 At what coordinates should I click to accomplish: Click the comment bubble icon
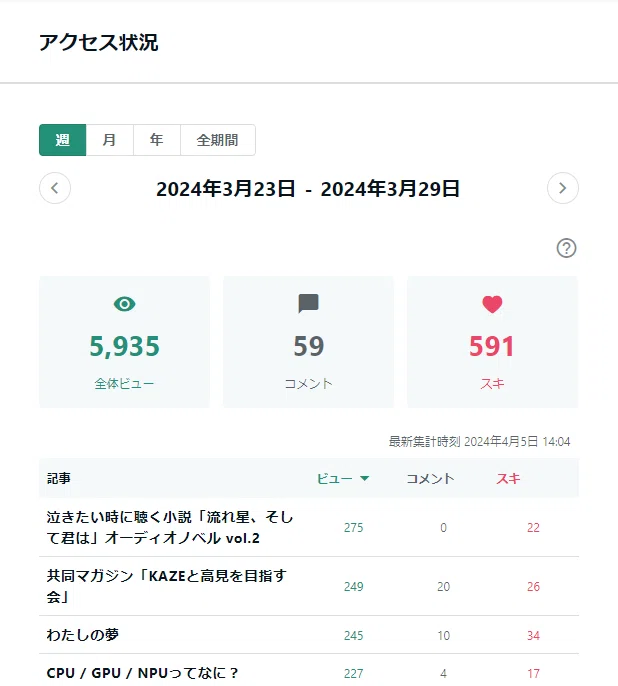308,304
